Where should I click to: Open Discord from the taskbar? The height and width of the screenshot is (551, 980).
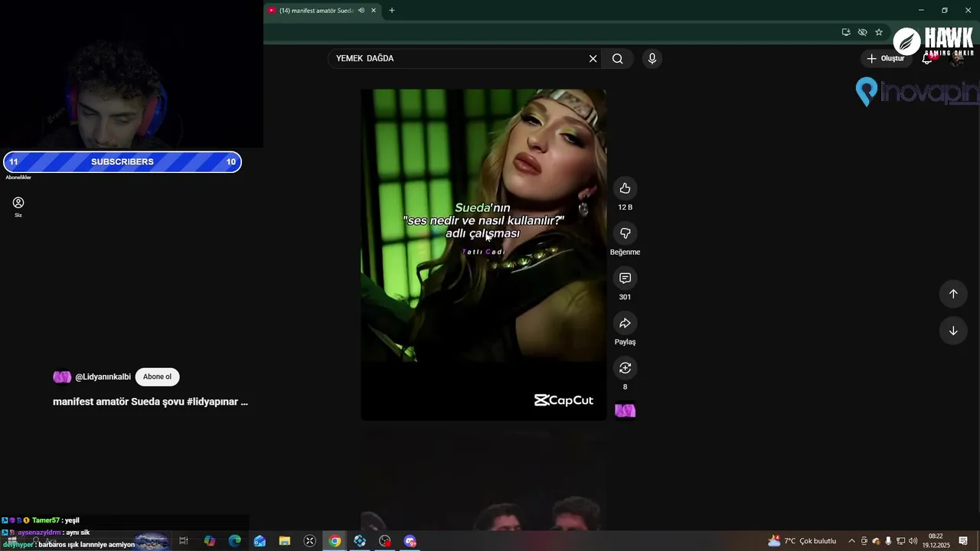click(410, 541)
